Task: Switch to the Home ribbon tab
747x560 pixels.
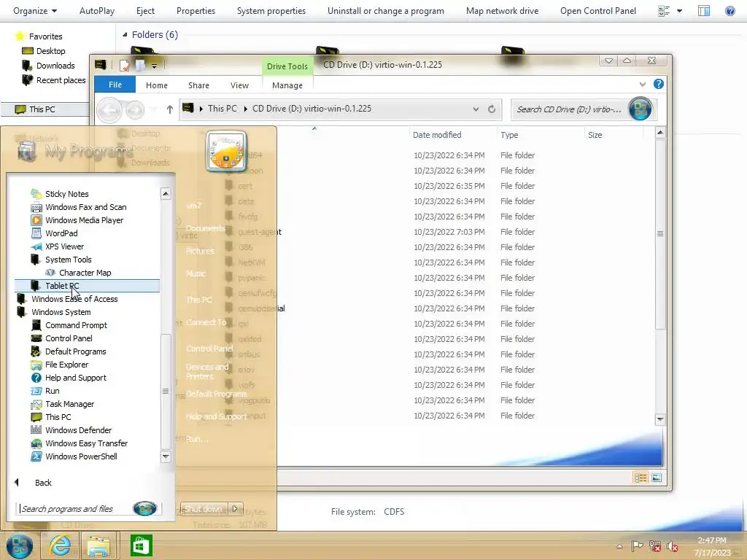Action: 157,85
